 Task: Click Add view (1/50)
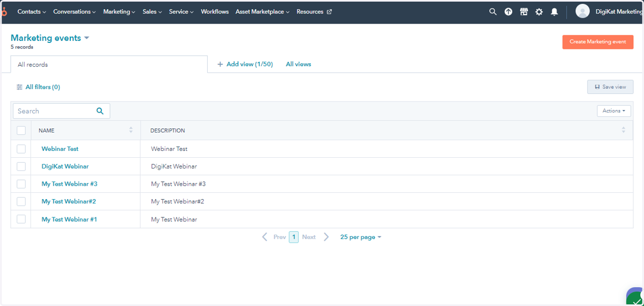245,64
